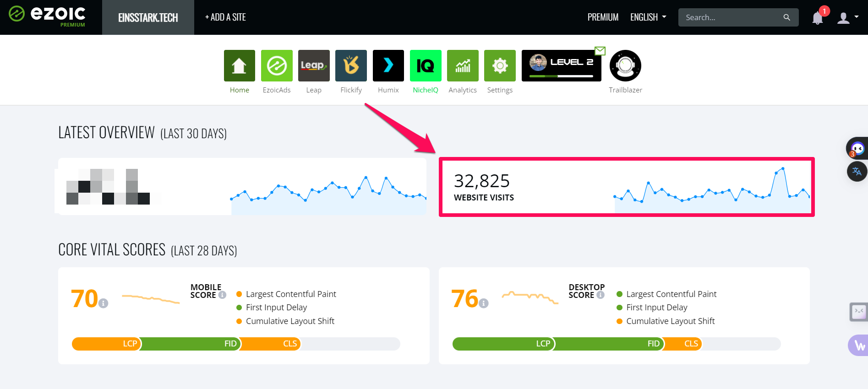Click the info icon beside score 70
Viewport: 868px width, 389px height.
click(x=104, y=303)
